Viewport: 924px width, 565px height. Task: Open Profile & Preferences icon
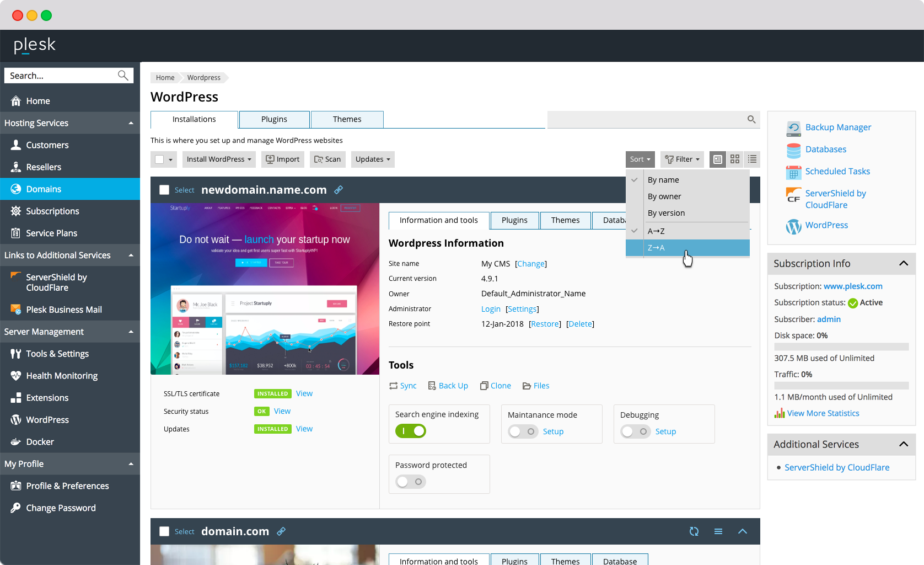(16, 486)
